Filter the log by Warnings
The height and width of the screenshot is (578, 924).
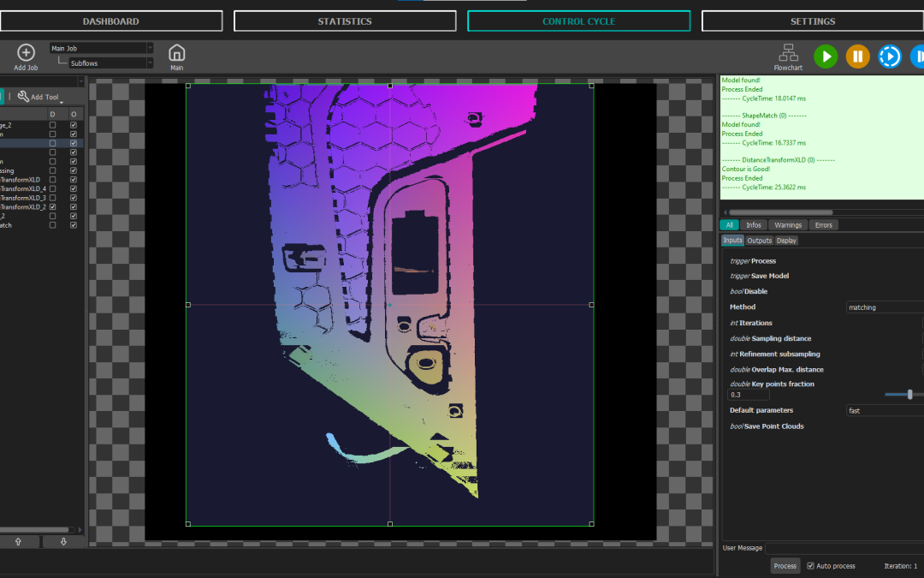point(788,224)
